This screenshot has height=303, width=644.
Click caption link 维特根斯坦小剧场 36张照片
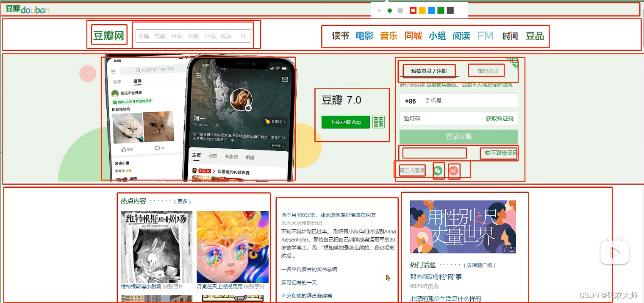click(x=152, y=287)
